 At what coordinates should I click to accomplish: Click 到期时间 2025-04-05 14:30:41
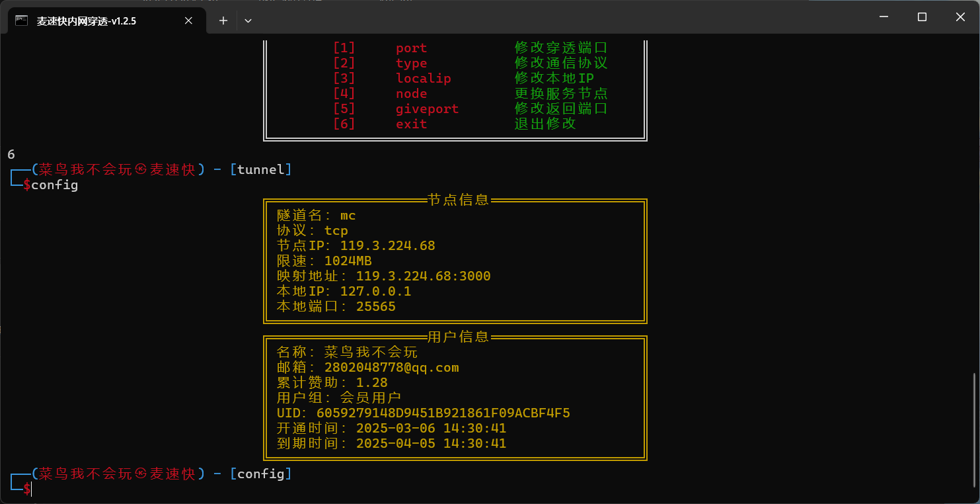[391, 444]
